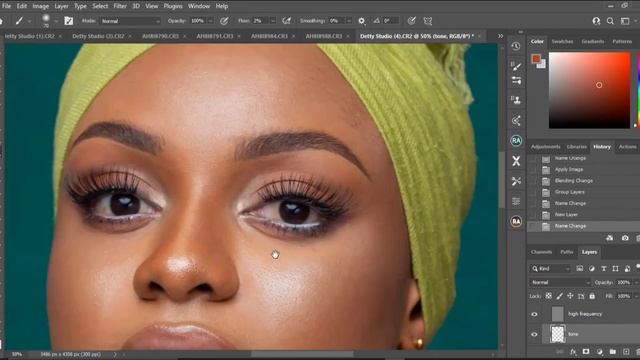Screen dimensions: 640x360
Task: Switch to the Channels tab
Action: click(x=541, y=252)
